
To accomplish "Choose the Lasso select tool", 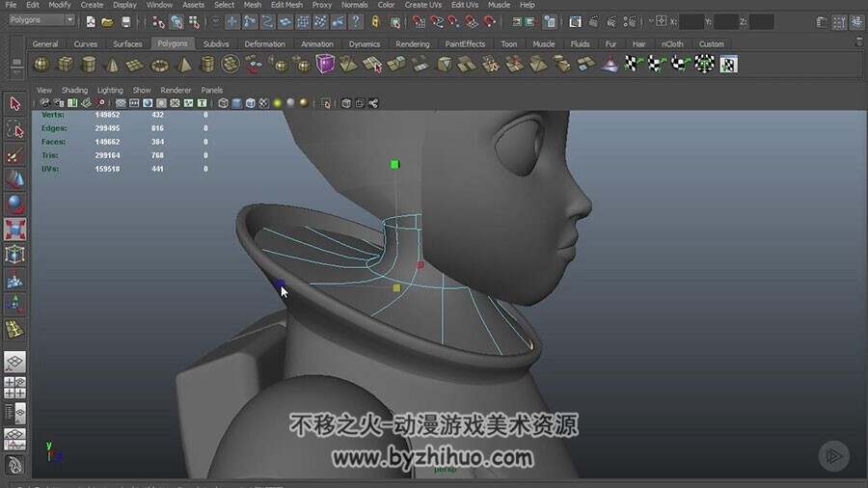I will coord(14,129).
